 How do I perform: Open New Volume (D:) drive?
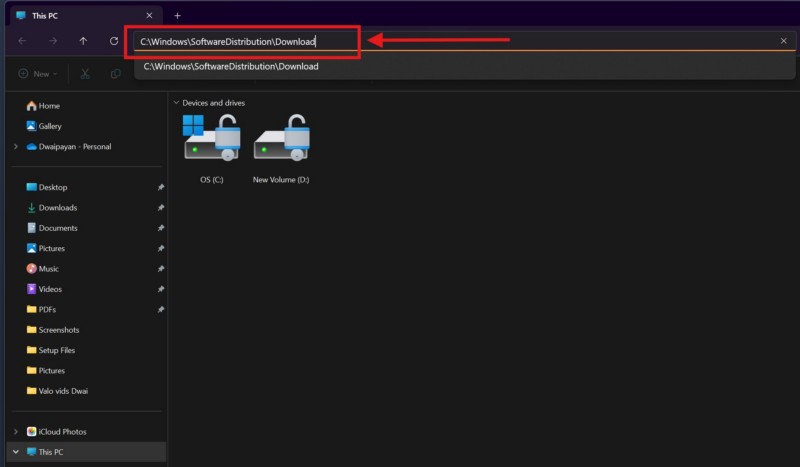click(x=281, y=145)
